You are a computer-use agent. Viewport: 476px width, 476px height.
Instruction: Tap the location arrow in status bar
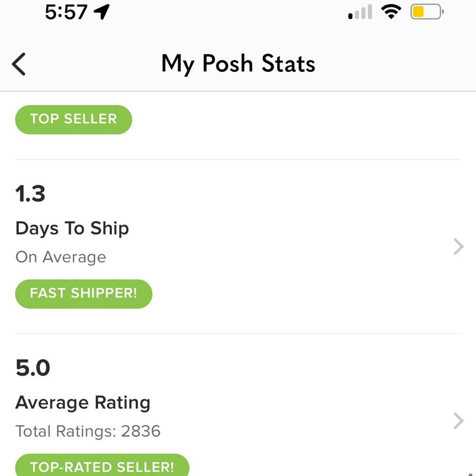(102, 12)
